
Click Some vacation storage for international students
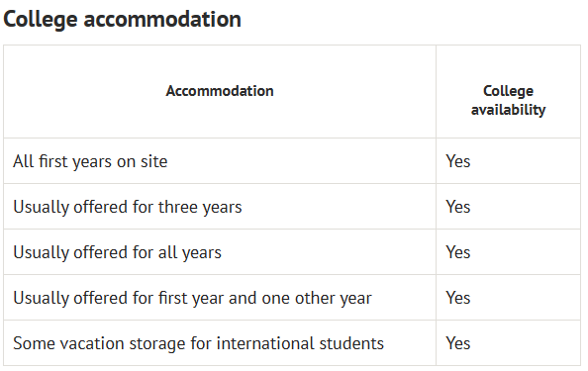[198, 343]
